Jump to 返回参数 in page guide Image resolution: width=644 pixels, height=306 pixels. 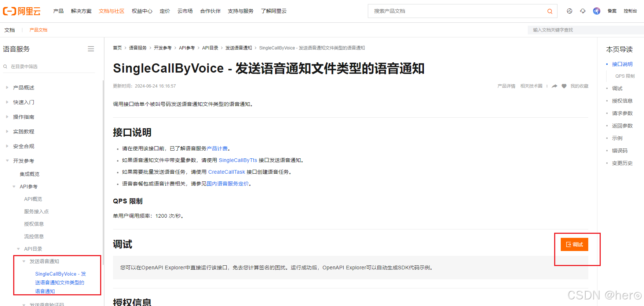pyautogui.click(x=622, y=126)
